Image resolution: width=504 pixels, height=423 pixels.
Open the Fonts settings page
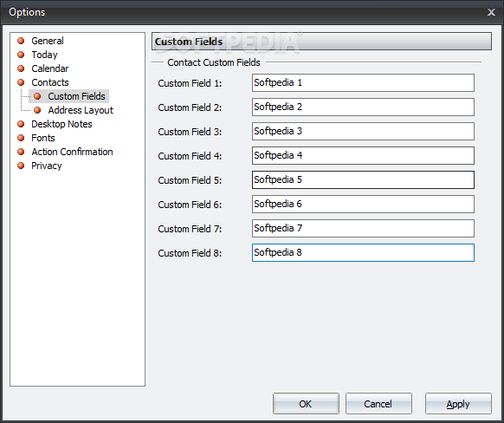[43, 138]
